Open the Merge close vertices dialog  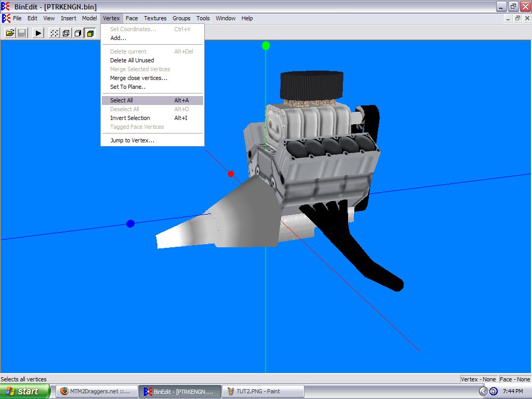138,78
